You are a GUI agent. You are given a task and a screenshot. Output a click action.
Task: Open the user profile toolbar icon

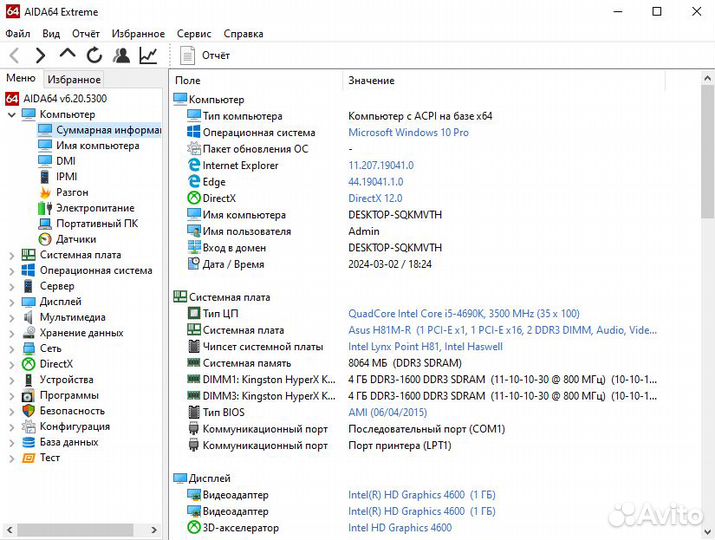point(121,55)
